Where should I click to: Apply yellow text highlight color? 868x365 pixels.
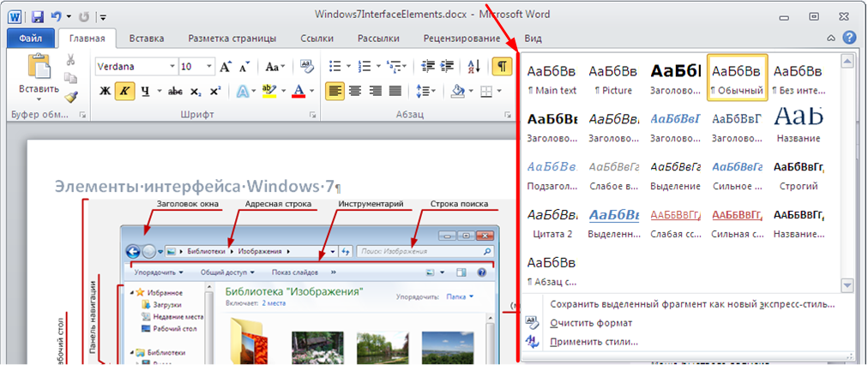tap(269, 91)
